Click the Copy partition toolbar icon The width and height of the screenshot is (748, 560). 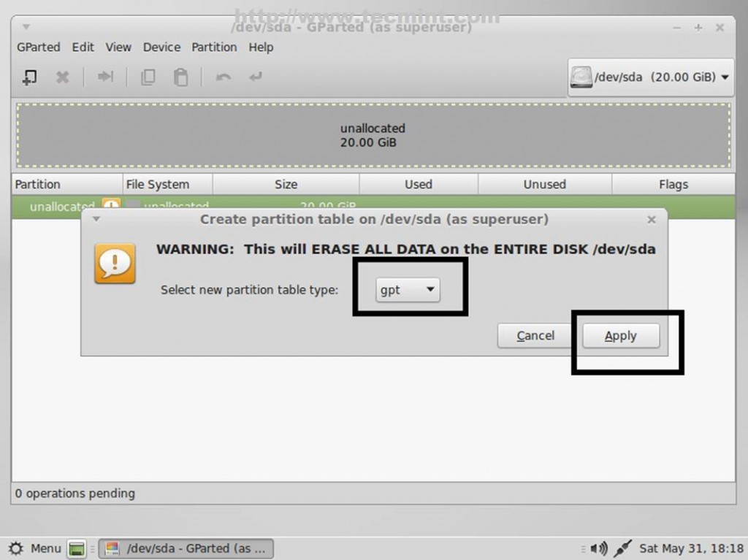148,77
